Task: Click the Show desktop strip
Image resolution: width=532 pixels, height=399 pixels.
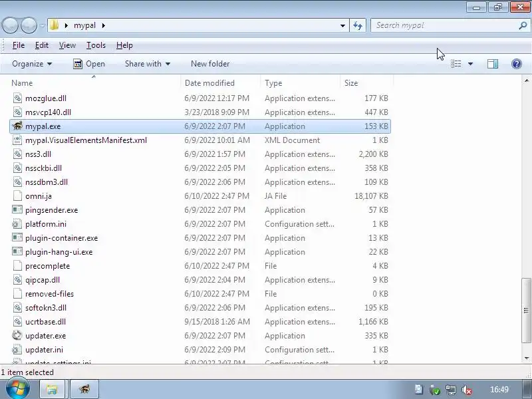Action: point(526,389)
